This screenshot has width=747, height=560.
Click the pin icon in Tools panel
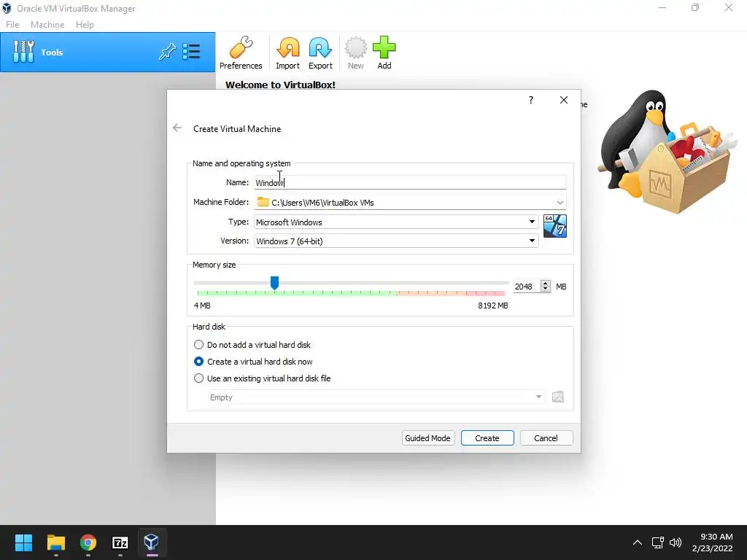[x=167, y=52]
